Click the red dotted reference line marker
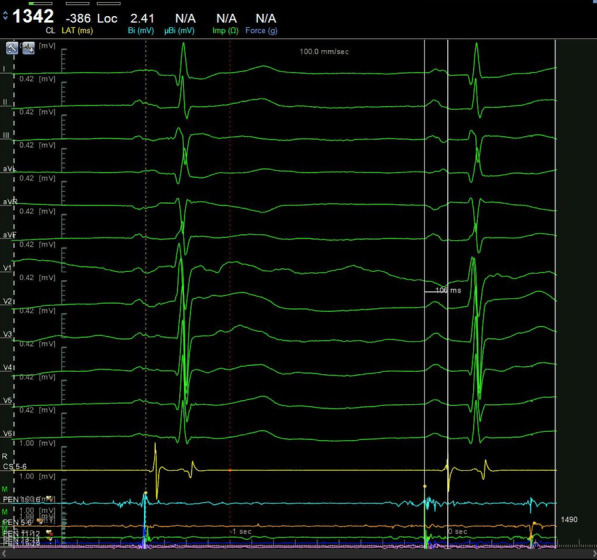597x560 pixels. tap(230, 471)
